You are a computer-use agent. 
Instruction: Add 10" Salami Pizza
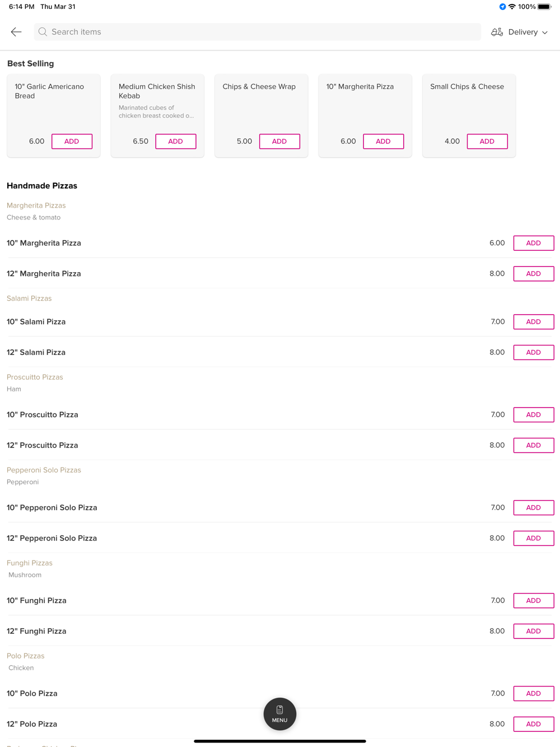click(533, 322)
